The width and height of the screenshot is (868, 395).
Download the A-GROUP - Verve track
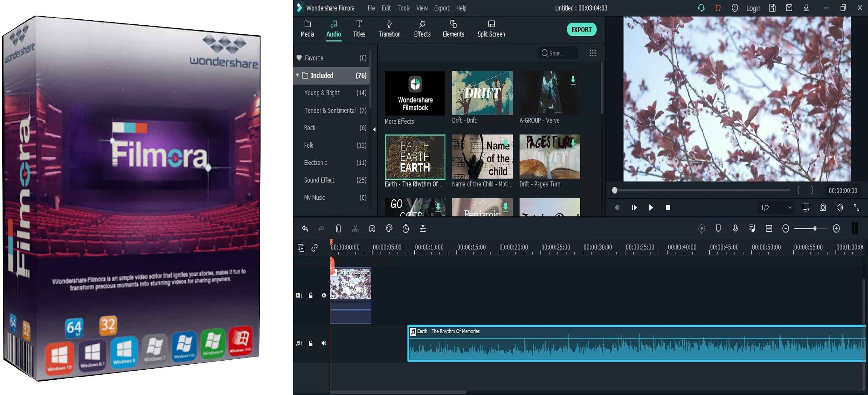573,80
